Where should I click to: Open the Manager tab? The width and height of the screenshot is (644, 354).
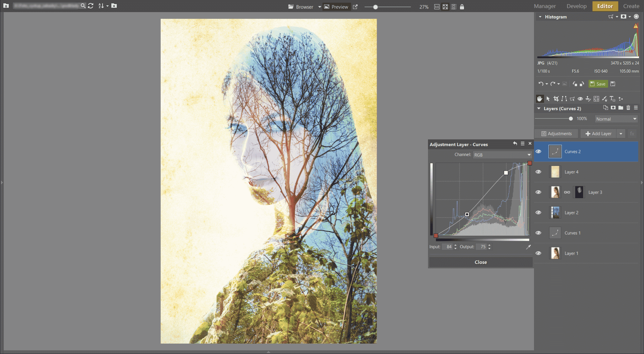(x=545, y=6)
